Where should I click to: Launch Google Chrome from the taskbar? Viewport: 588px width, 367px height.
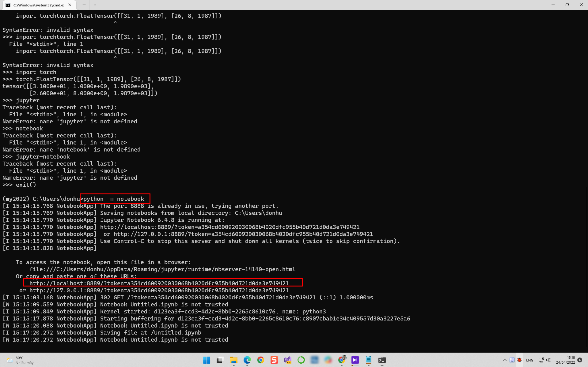tap(260, 360)
